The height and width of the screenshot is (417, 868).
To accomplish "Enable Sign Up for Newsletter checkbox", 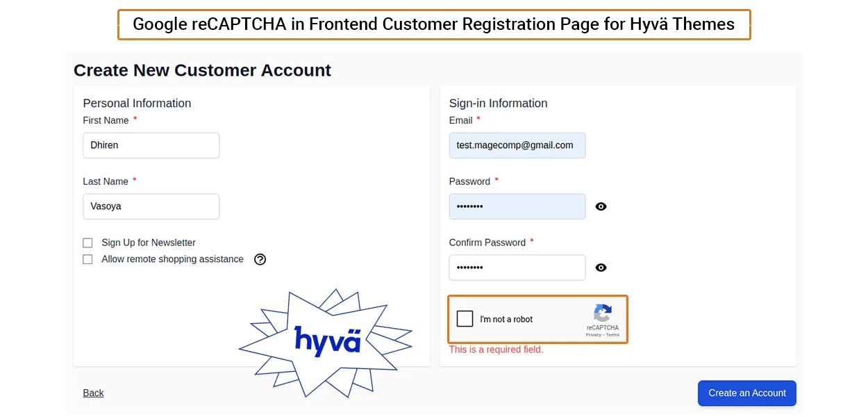I will 87,243.
